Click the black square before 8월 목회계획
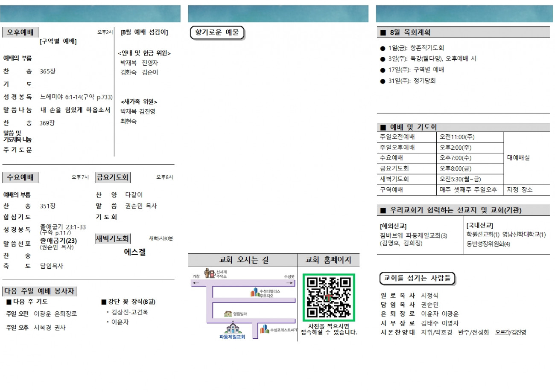The width and height of the screenshot is (555, 392). pyautogui.click(x=383, y=32)
